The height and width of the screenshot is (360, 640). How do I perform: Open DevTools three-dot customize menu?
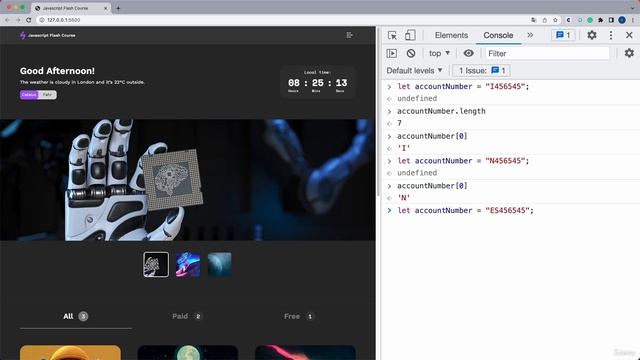(611, 35)
